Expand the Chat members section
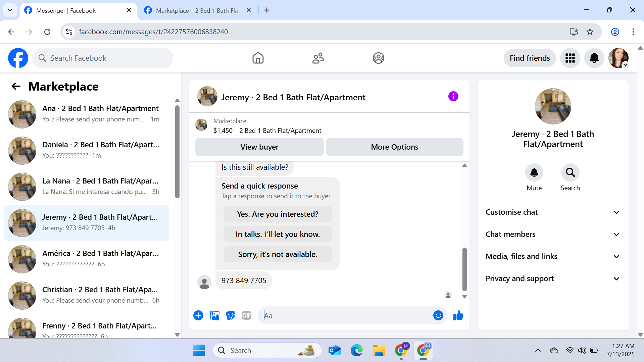 click(x=553, y=234)
